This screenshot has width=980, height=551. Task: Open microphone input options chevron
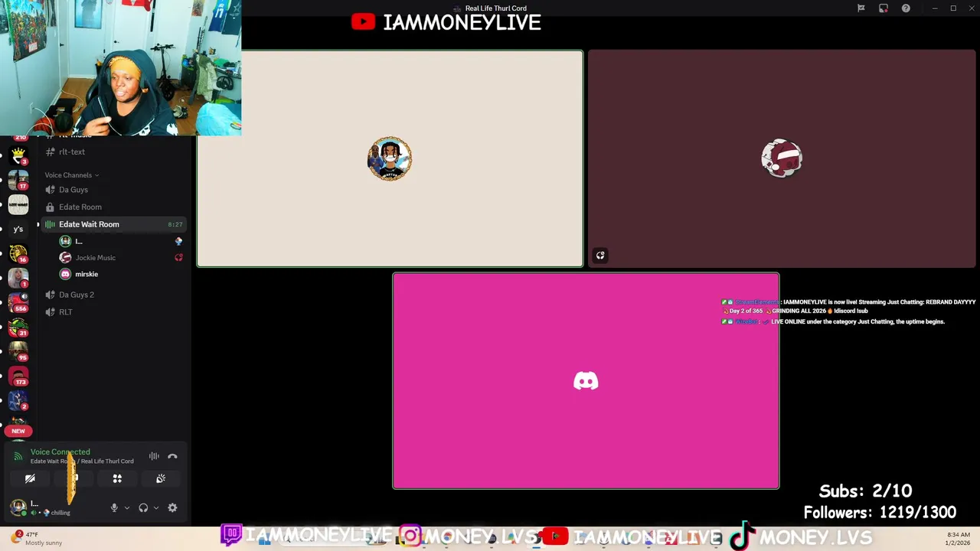click(x=126, y=507)
